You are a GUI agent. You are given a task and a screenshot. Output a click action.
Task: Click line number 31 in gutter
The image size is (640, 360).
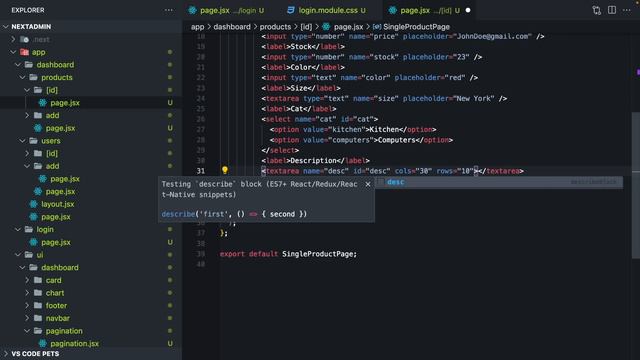(201, 171)
